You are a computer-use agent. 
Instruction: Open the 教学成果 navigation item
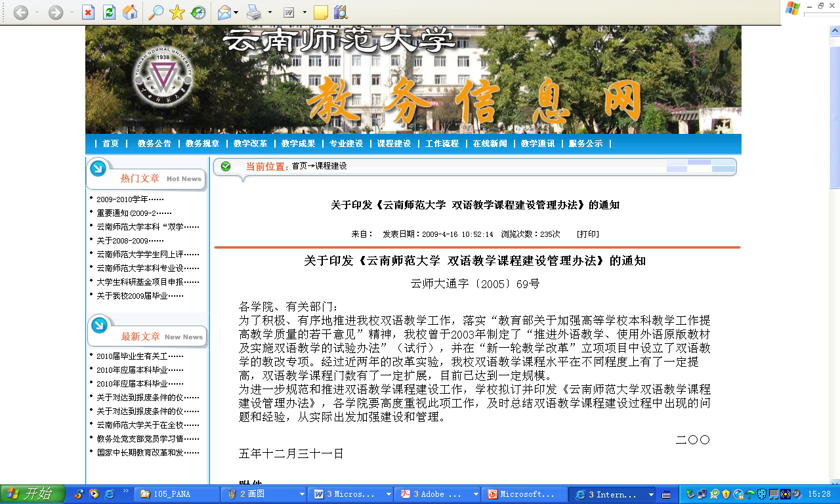coord(298,144)
